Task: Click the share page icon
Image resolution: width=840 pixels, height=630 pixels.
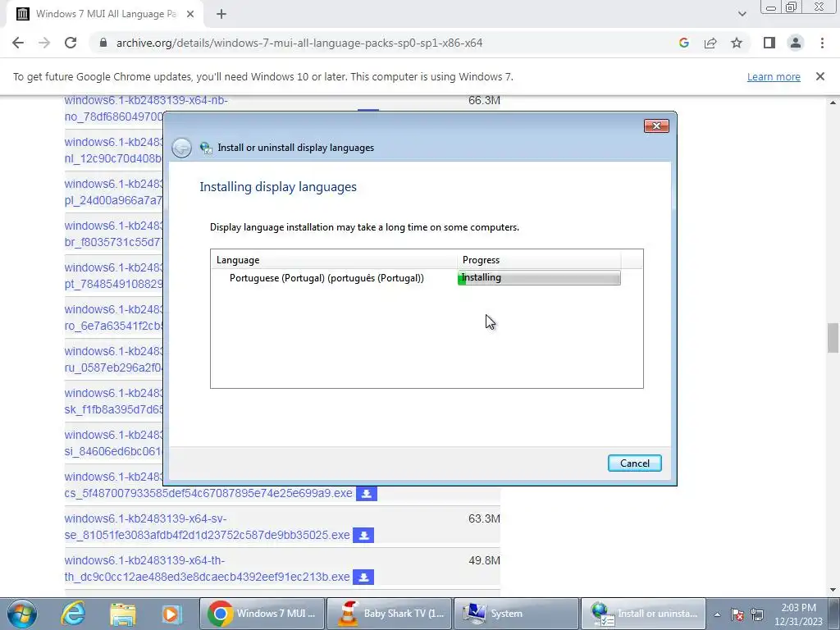Action: pos(710,43)
